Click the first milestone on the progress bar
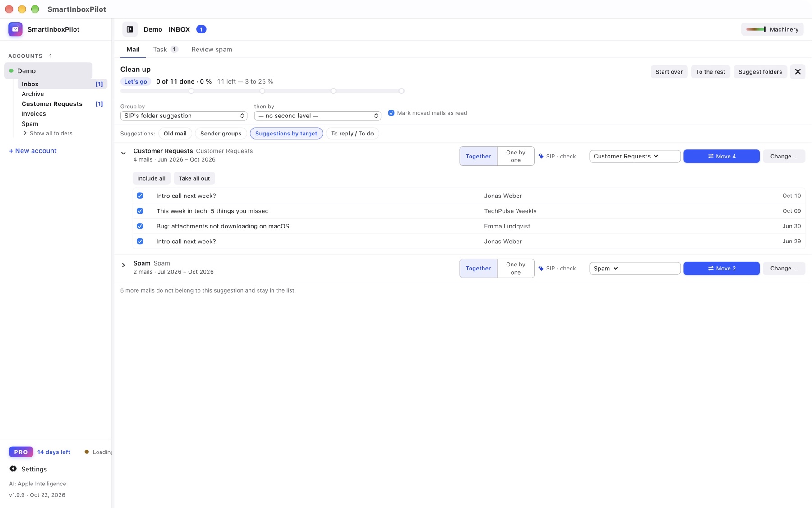 click(191, 91)
